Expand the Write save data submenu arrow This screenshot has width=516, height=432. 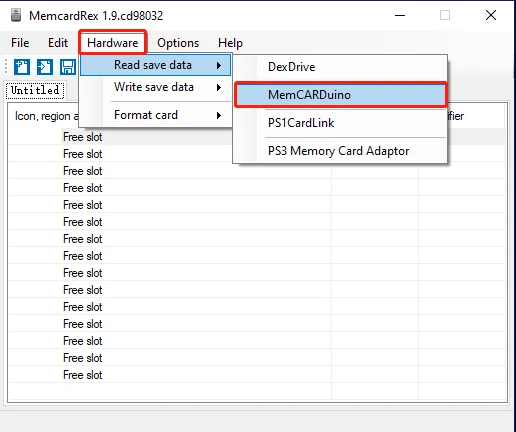point(219,88)
